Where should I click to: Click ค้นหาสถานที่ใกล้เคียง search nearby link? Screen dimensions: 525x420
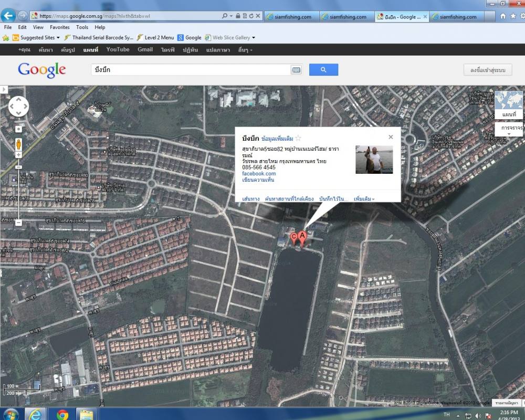289,198
